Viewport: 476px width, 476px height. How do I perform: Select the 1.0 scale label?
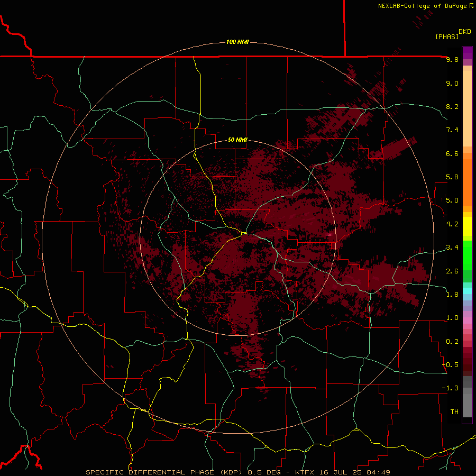452,318
